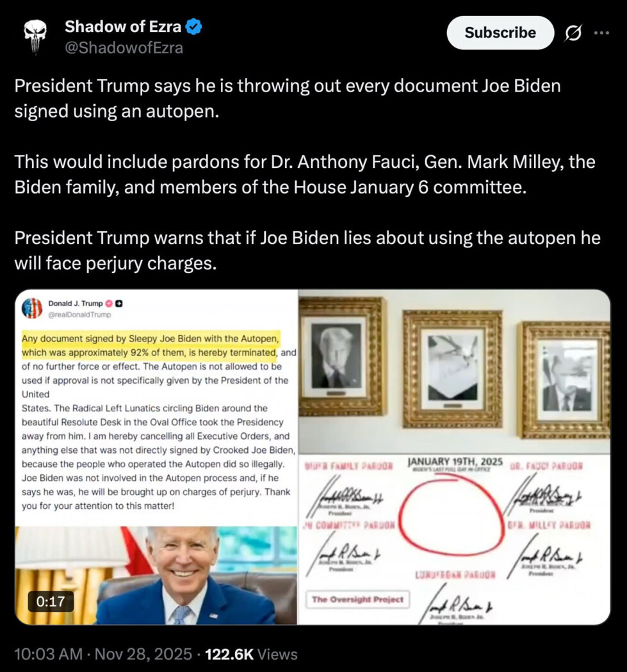Click the pink verified badge beside Donald J. Trump
627x672 pixels.
coord(110,304)
